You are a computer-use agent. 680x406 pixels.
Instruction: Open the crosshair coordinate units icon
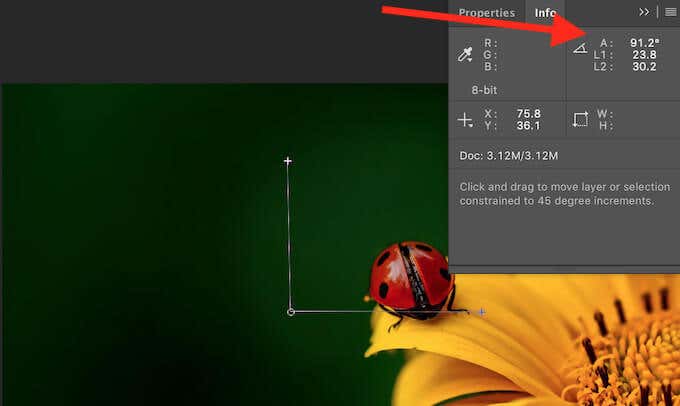(465, 120)
